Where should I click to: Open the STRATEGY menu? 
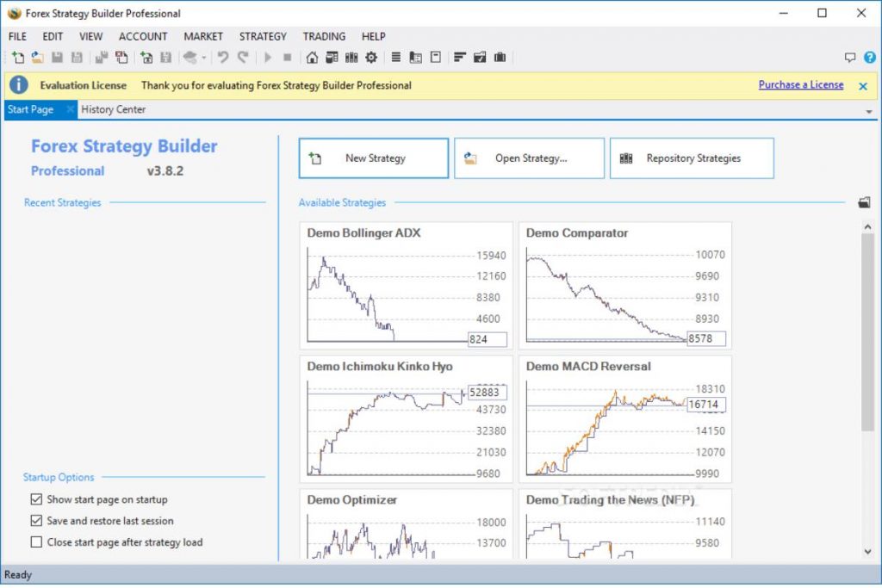point(263,36)
